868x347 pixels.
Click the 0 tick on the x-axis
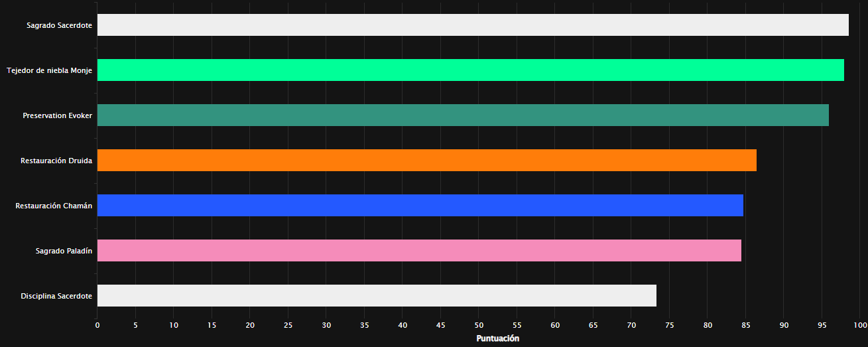click(x=97, y=325)
